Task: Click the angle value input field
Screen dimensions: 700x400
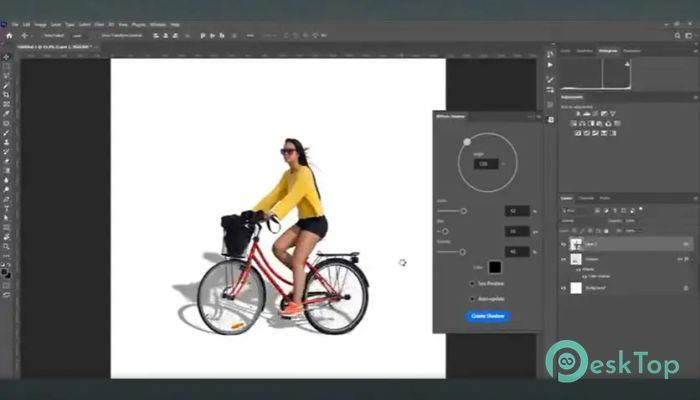Action: click(x=486, y=164)
